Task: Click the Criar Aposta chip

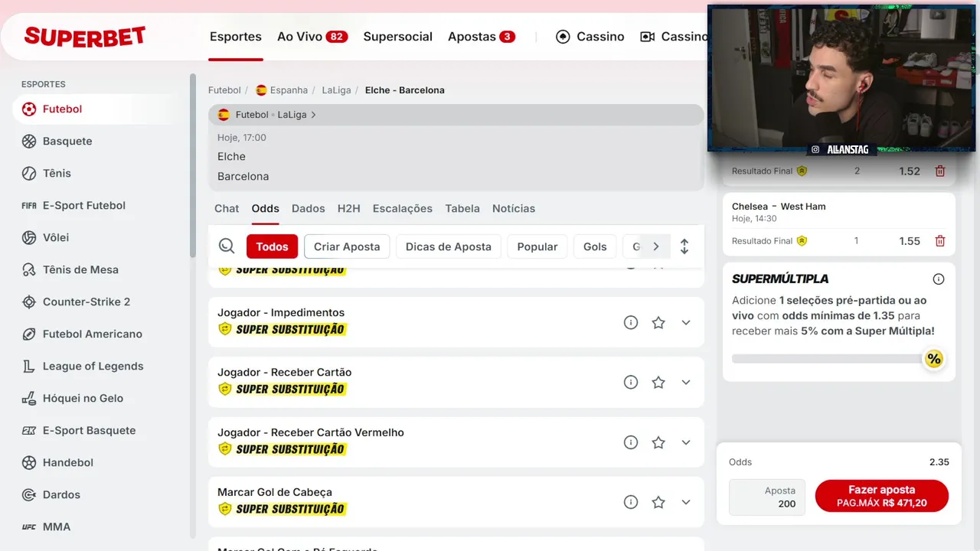Action: 347,246
